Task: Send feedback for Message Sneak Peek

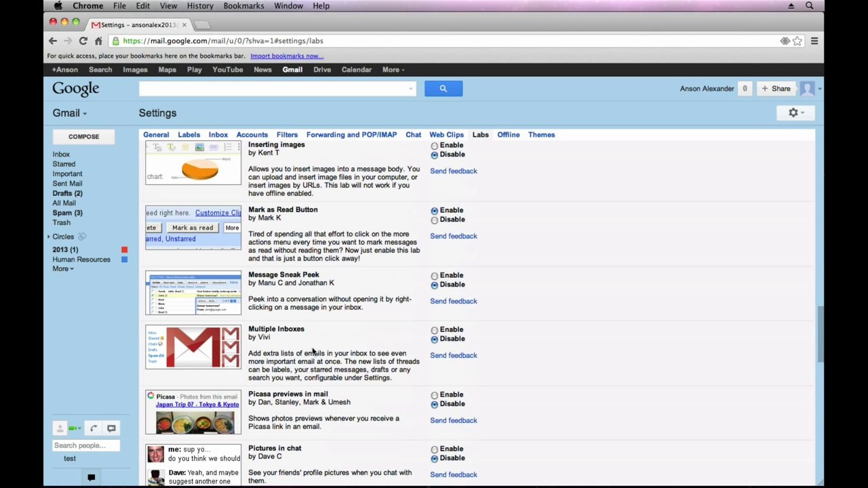Action: point(454,302)
